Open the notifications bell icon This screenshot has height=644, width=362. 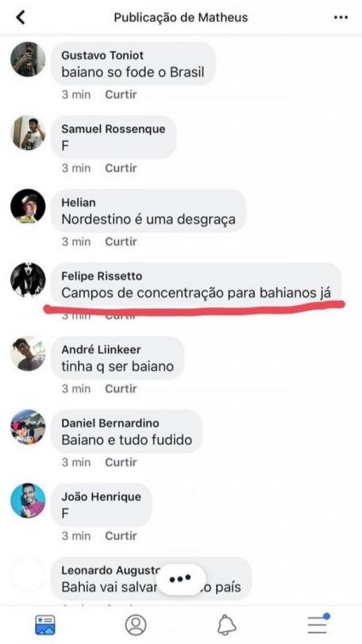226,625
